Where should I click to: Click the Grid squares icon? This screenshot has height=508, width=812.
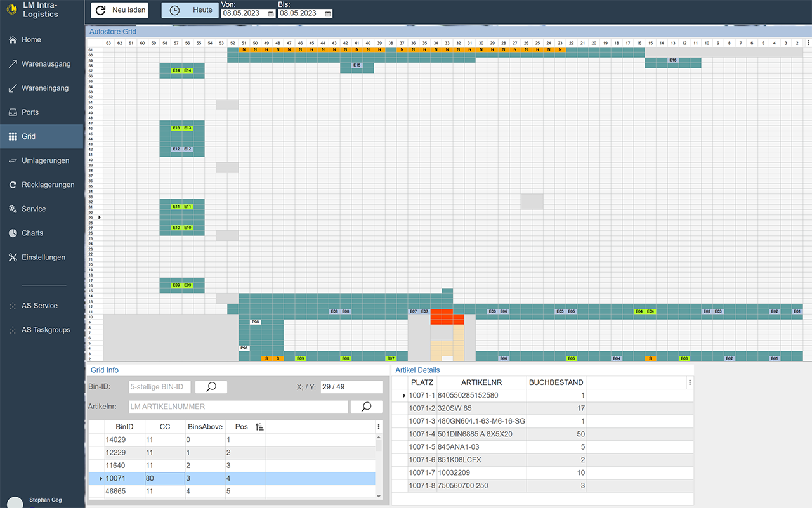pyautogui.click(x=13, y=136)
